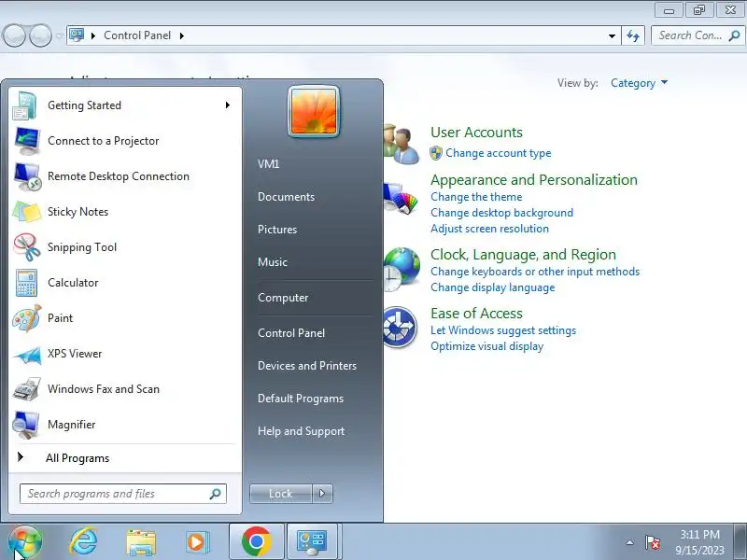Open Clock, Language, and Region link
Image resolution: width=747 pixels, height=560 pixels.
523,255
